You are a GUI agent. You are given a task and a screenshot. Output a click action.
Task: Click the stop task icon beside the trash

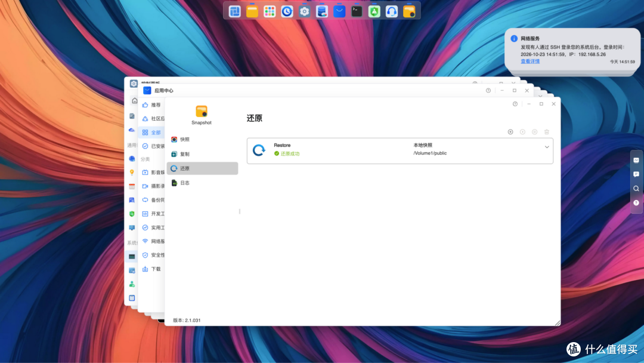coord(534,132)
